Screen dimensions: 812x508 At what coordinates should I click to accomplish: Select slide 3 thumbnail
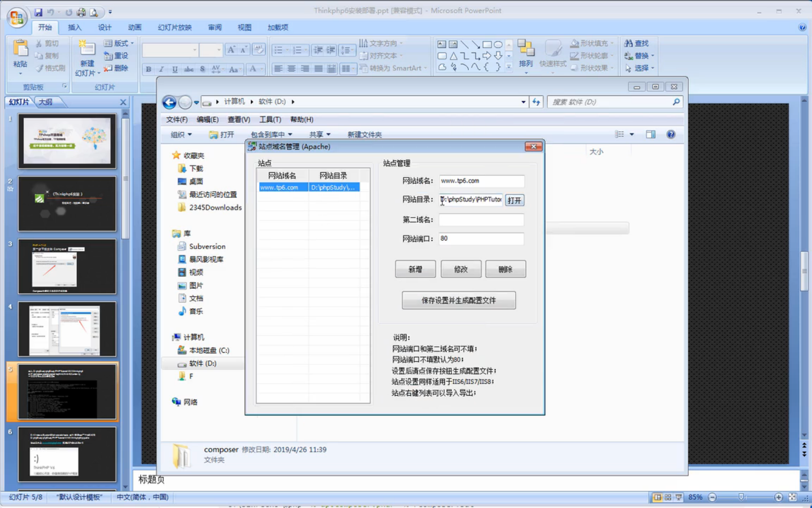(x=67, y=266)
